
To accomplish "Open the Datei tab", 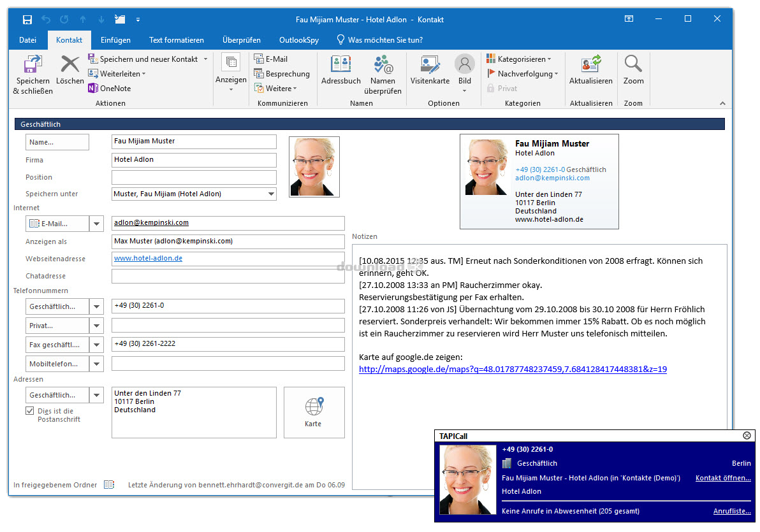I will click(x=27, y=40).
